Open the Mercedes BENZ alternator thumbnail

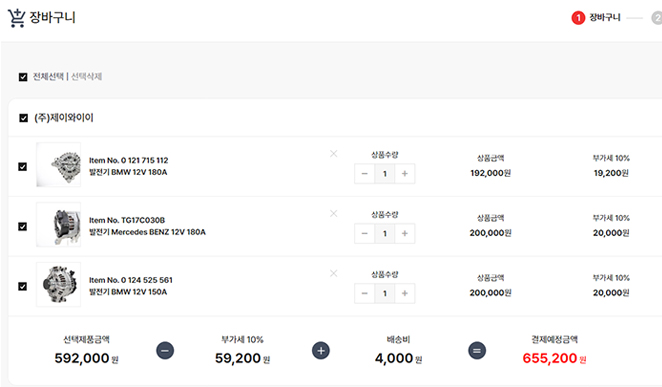click(x=58, y=225)
